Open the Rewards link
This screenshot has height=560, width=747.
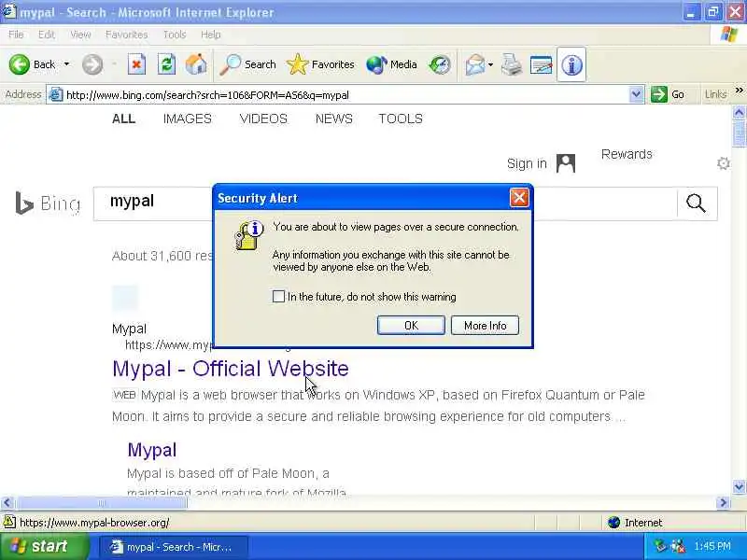point(627,154)
